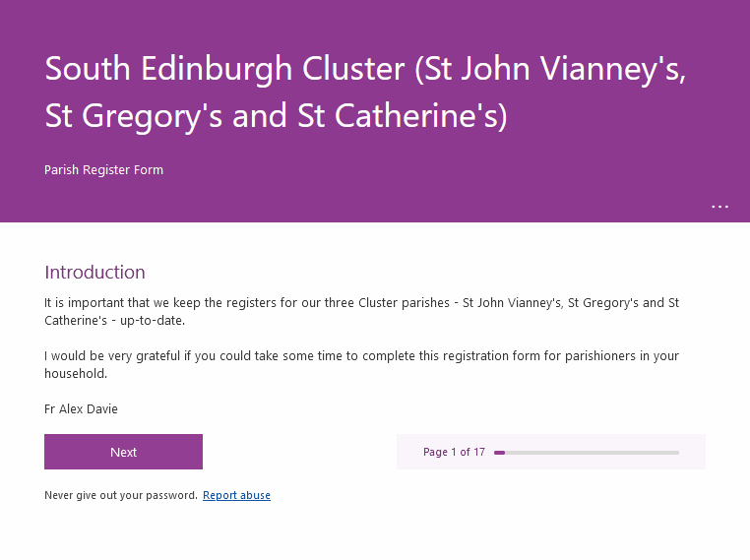The width and height of the screenshot is (750, 560).
Task: Click the 'I would be very grateful' sentence
Action: [361, 356]
